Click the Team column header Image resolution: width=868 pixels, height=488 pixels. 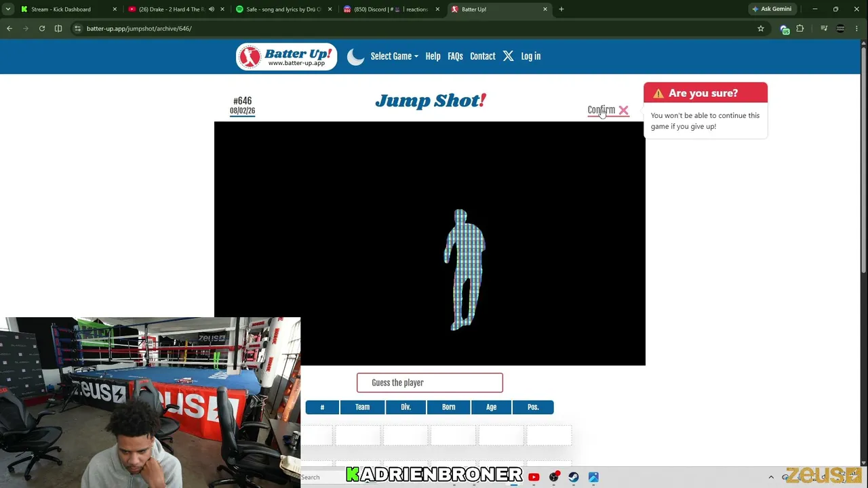(x=362, y=407)
